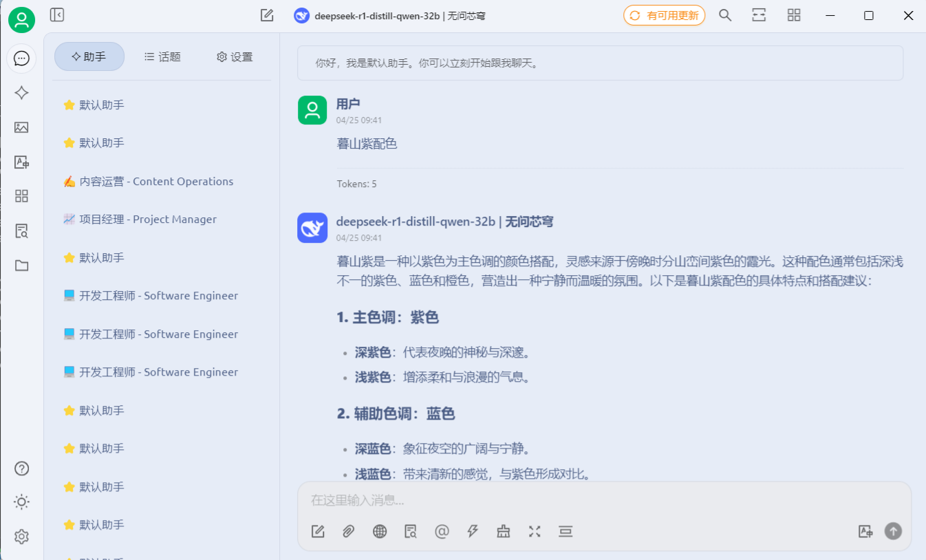This screenshot has height=560, width=926.
Task: Attach a file with the paperclip icon
Action: click(x=348, y=531)
